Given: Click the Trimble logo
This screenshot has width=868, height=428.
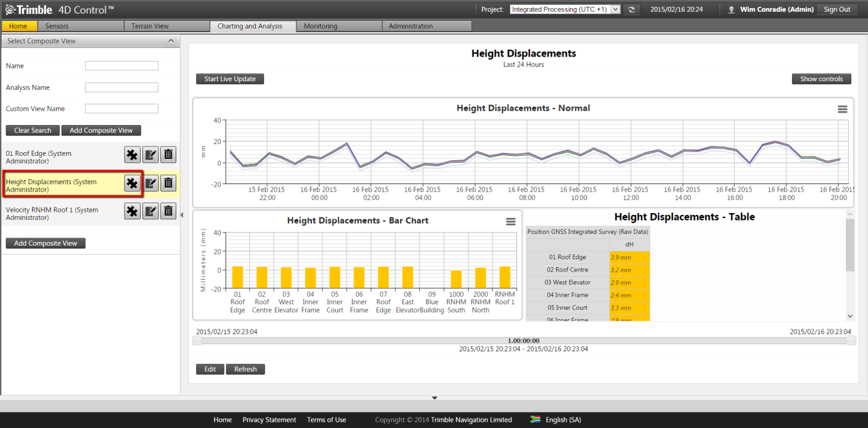Looking at the screenshot, I should coord(28,9).
